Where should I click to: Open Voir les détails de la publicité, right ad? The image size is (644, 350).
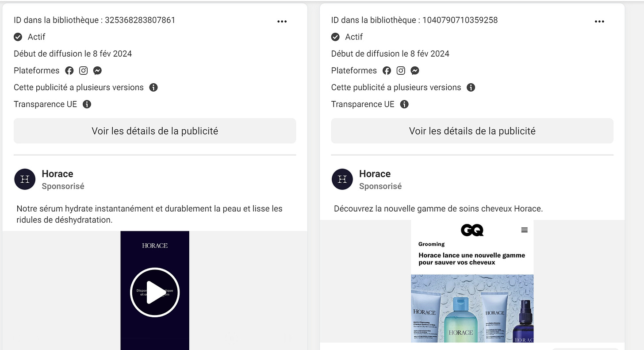[472, 131]
